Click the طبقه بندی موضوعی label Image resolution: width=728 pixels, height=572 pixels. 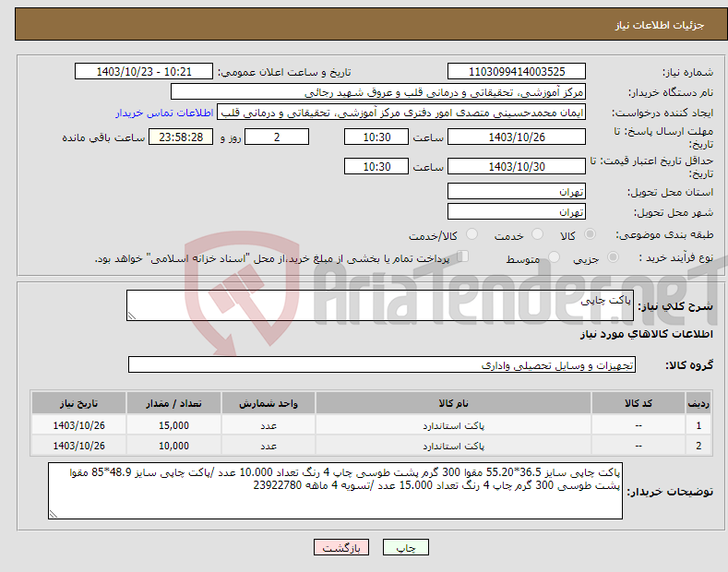point(664,234)
